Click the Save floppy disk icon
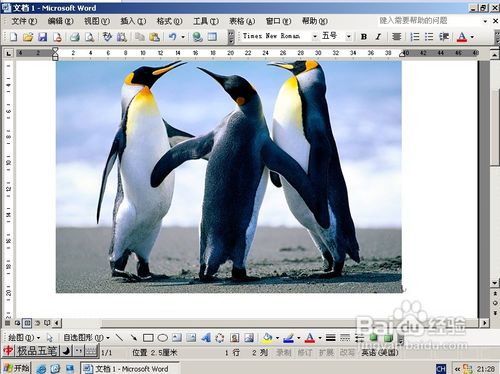 [42, 37]
